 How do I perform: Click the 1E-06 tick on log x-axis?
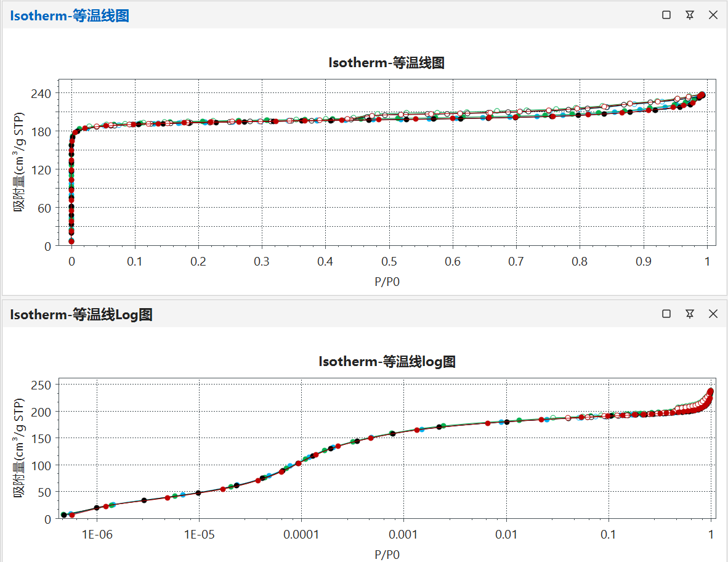click(97, 535)
